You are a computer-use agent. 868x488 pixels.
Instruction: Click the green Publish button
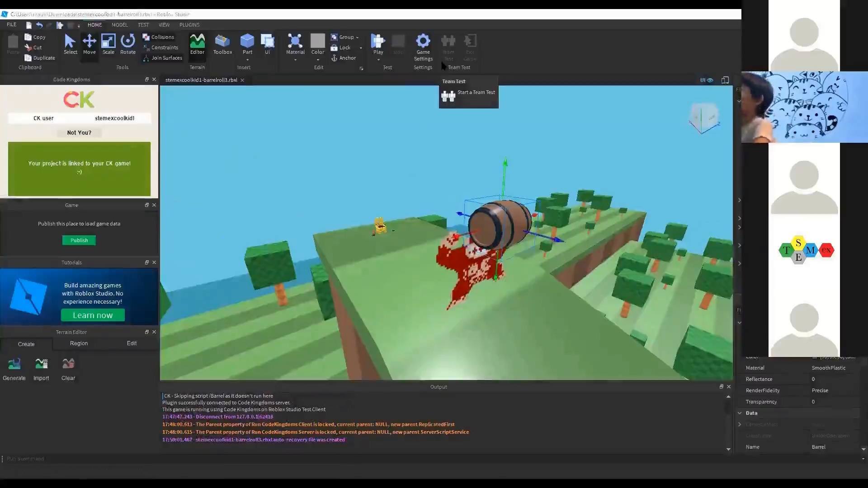(79, 240)
